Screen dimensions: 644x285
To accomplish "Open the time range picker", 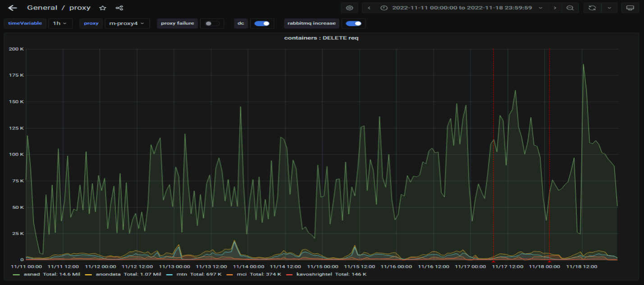I will (x=461, y=8).
